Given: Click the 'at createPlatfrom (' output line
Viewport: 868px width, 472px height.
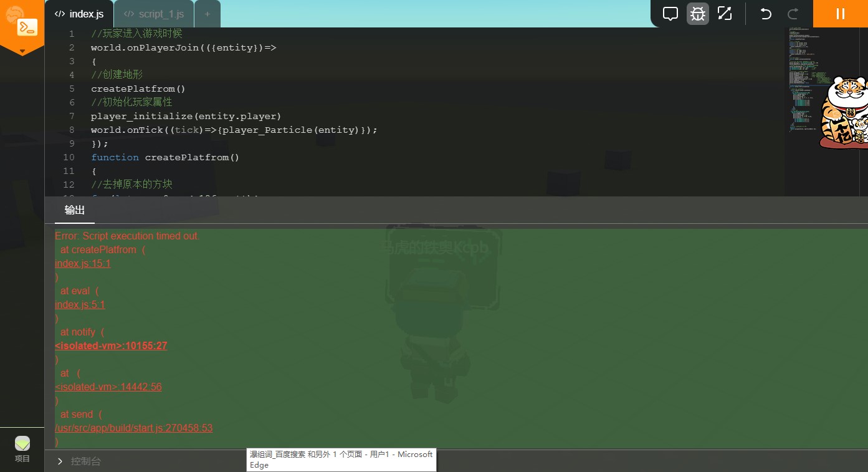Looking at the screenshot, I should (x=103, y=250).
